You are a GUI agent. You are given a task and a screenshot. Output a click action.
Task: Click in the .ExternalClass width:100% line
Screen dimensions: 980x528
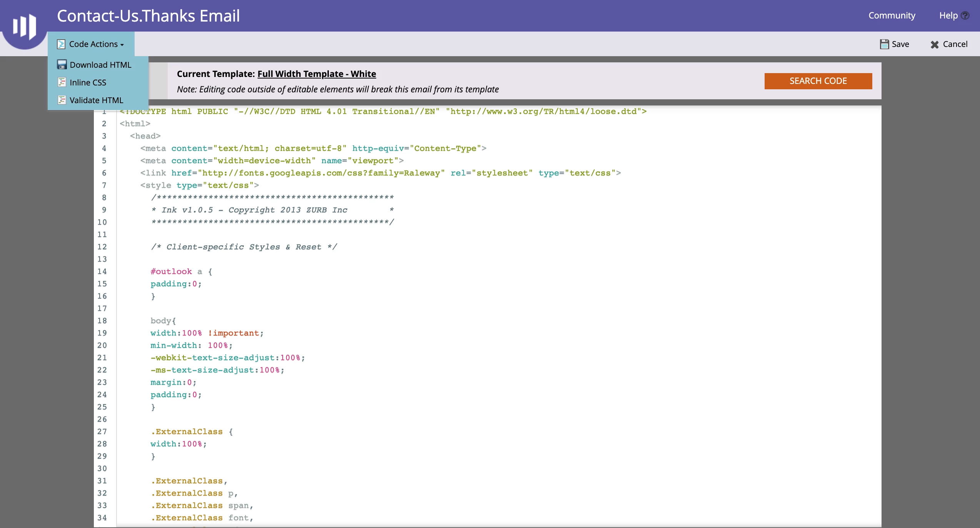pyautogui.click(x=178, y=444)
